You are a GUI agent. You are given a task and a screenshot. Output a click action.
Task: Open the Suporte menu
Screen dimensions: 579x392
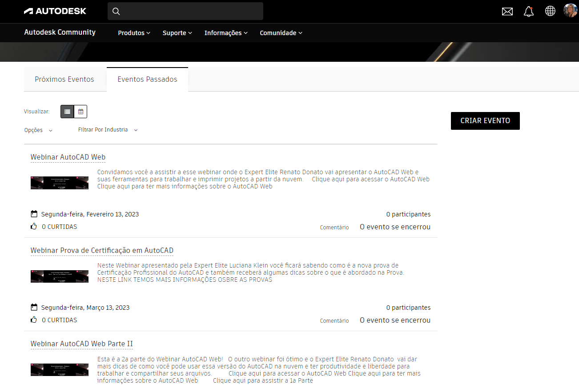point(177,32)
